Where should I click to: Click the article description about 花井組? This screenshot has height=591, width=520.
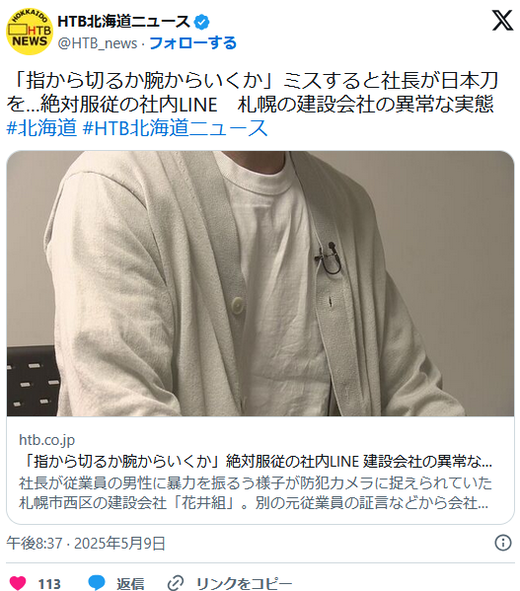pos(255,493)
